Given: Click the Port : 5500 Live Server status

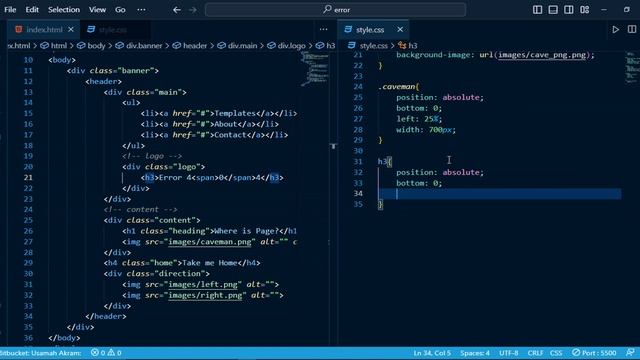Looking at the screenshot, I should 594,353.
